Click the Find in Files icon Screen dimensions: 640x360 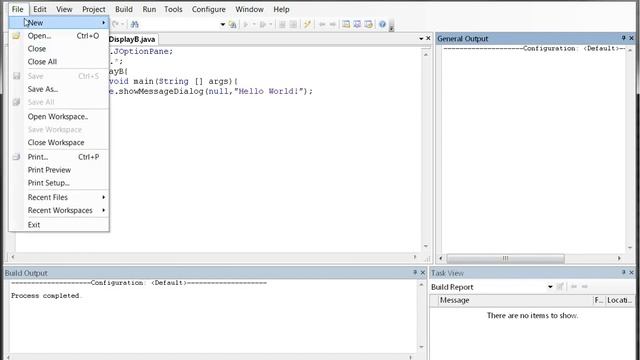[232, 24]
